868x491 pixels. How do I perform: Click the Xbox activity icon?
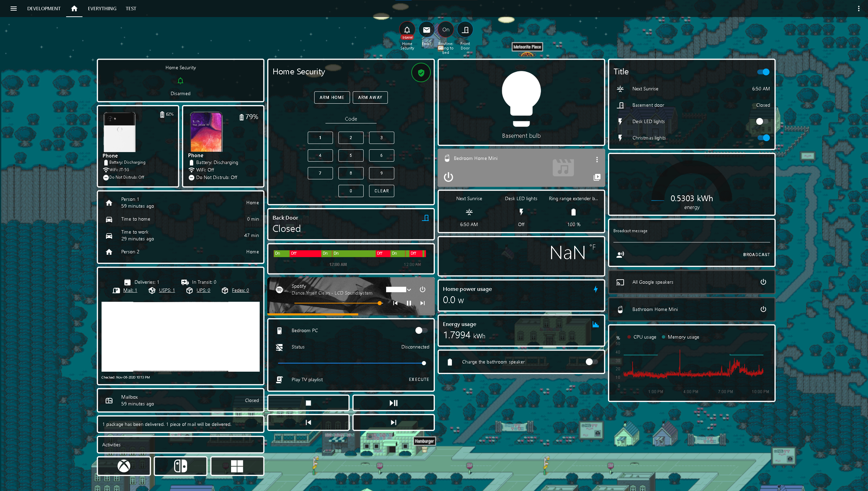[124, 466]
